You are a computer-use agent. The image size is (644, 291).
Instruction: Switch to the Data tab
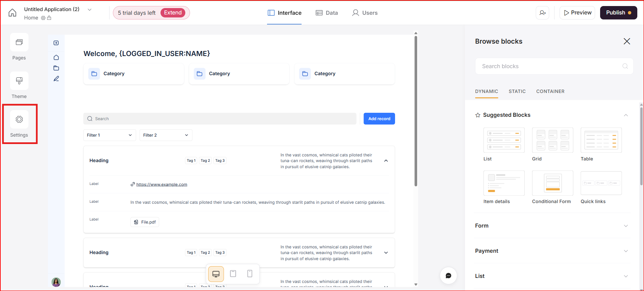[327, 13]
